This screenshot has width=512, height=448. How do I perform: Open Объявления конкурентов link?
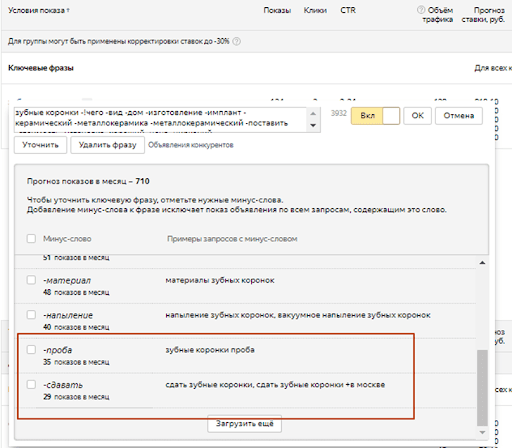pyautogui.click(x=191, y=145)
